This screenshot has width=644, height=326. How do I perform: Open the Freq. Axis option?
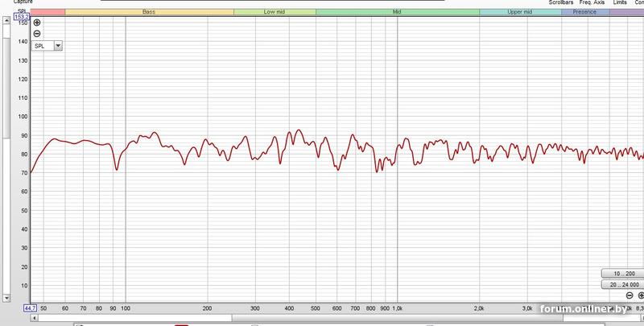[592, 2]
